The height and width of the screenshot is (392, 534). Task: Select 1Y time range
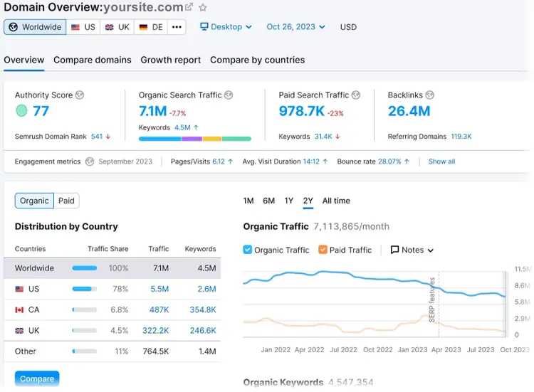(289, 201)
